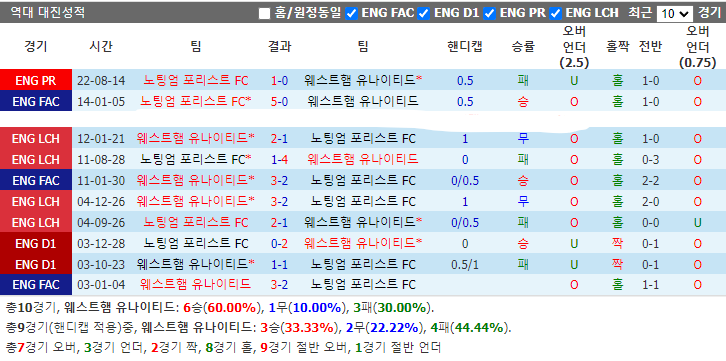The image size is (726, 361).
Task: Click the 핸디캡 column header
Action: click(465, 46)
